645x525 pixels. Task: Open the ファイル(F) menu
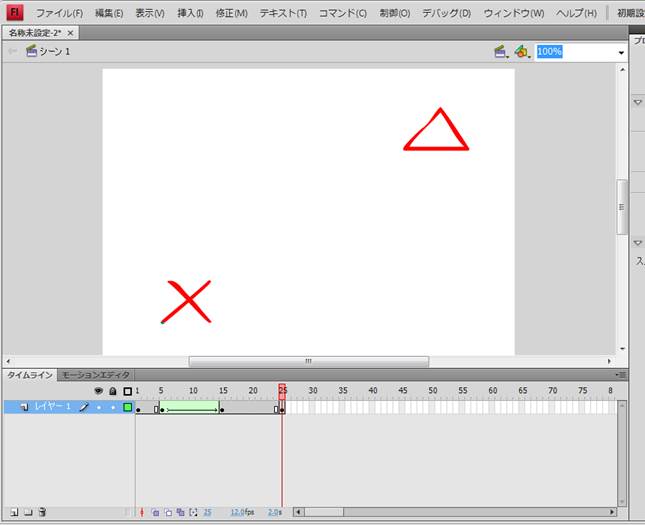click(59, 13)
